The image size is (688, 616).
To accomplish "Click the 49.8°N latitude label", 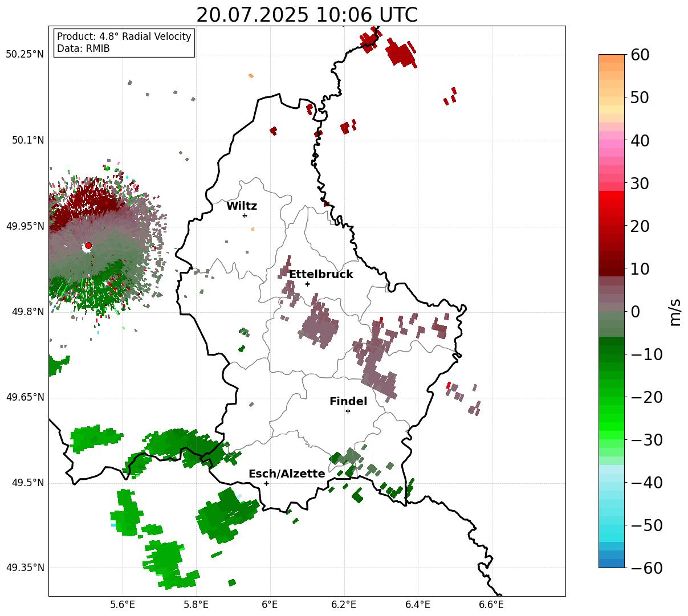I will pyautogui.click(x=27, y=312).
